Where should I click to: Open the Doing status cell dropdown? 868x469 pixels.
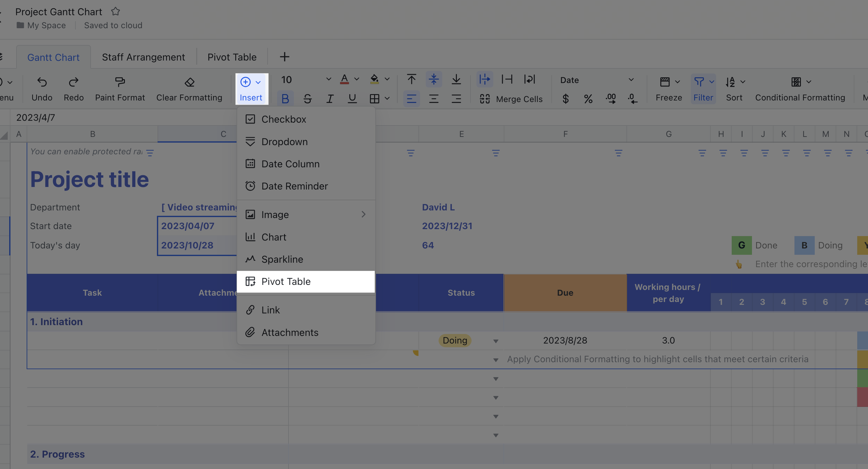[495, 341]
